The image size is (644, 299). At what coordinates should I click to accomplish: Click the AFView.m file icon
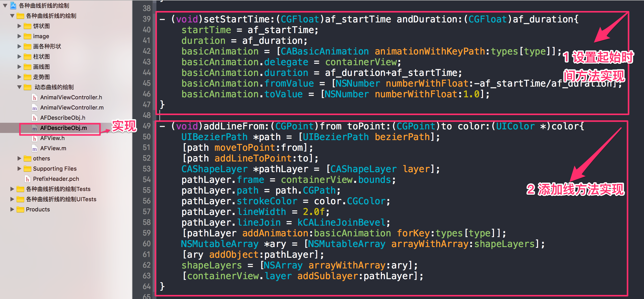(35, 148)
